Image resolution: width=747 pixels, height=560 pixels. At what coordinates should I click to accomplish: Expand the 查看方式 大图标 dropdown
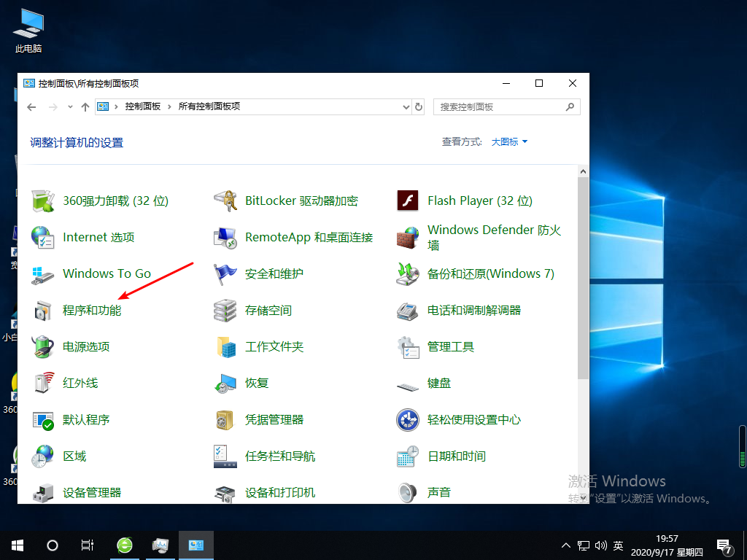[x=509, y=142]
